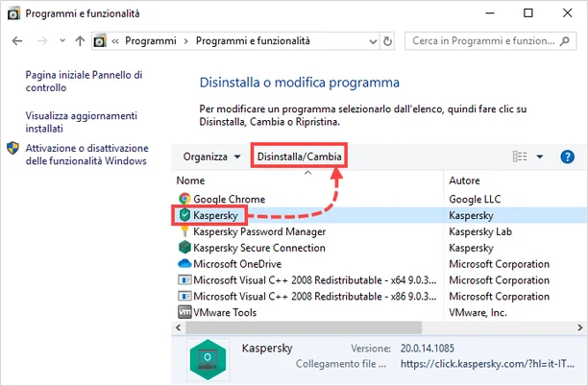The image size is (588, 386).
Task: Click the scroll left arrow
Action: coord(179,328)
